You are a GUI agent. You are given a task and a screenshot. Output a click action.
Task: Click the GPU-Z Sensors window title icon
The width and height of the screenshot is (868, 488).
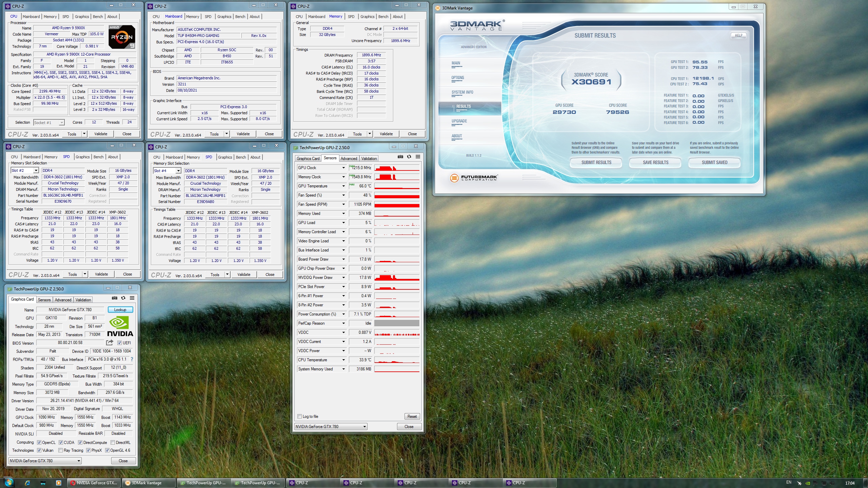(296, 148)
